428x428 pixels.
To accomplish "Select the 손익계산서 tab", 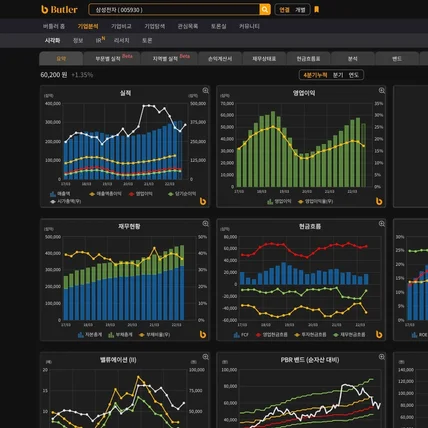I will tap(220, 59).
